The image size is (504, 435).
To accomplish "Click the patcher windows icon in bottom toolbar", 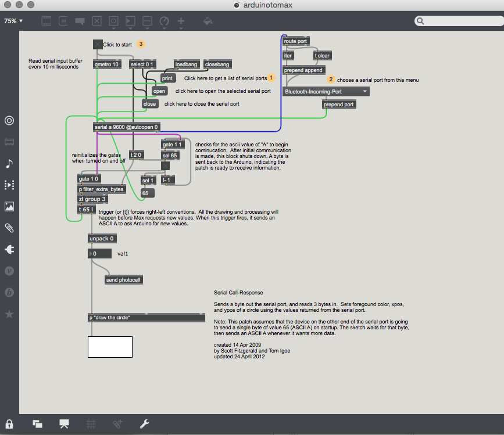I will coord(37,424).
